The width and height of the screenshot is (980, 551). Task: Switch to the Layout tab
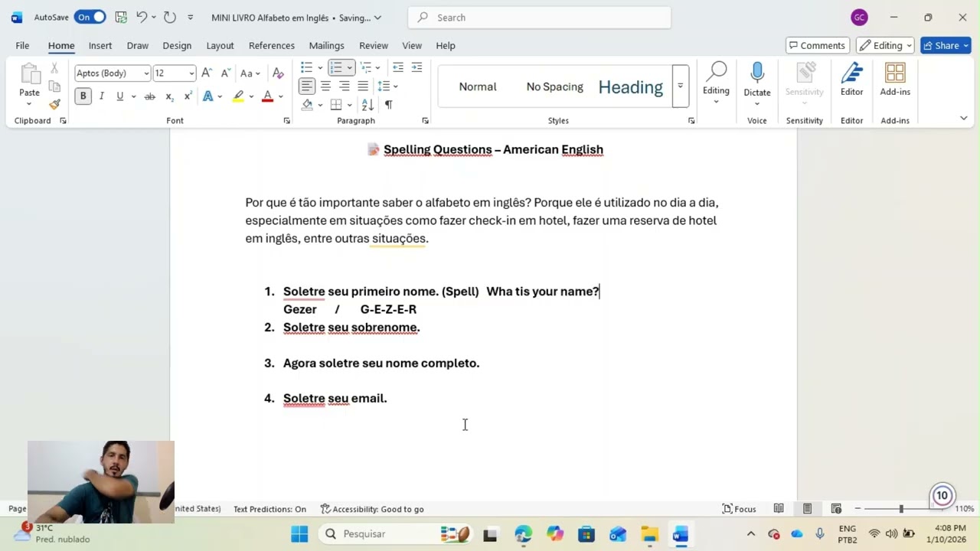coord(220,45)
